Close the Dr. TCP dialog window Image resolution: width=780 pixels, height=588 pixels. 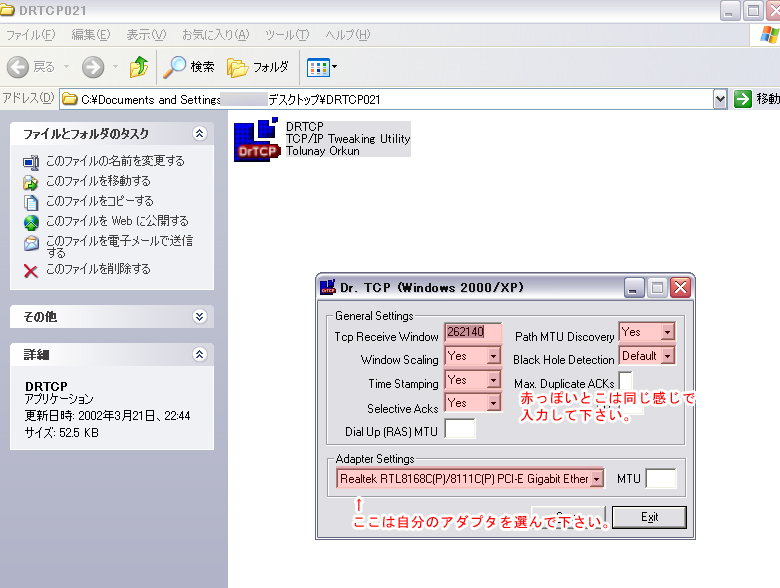click(x=680, y=288)
